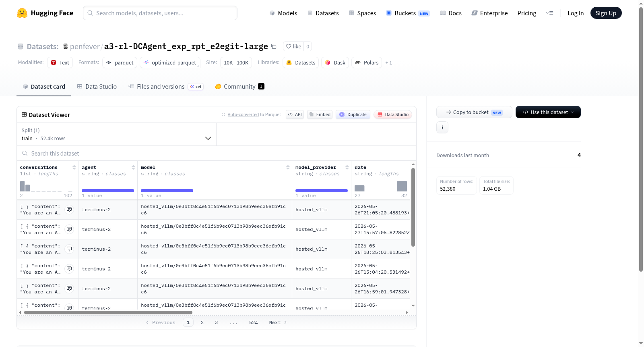644x347 pixels.
Task: Click the date column header
Action: (x=361, y=167)
